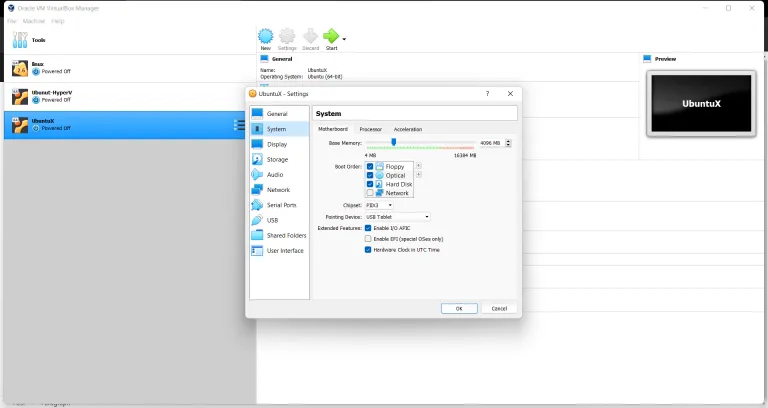This screenshot has width=768, height=408.
Task: Open the Storage settings category icon
Action: pyautogui.click(x=257, y=159)
